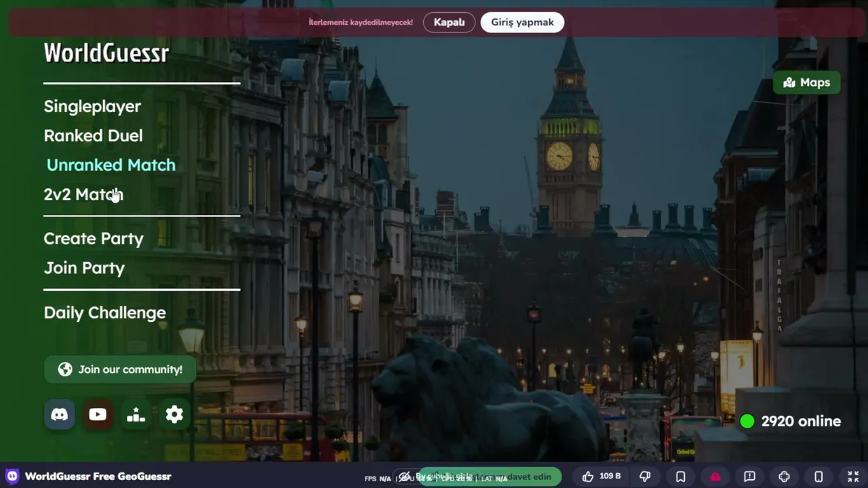Click the crossed-out eye icon in bottom bar
The height and width of the screenshot is (488, 868).
[x=404, y=476]
